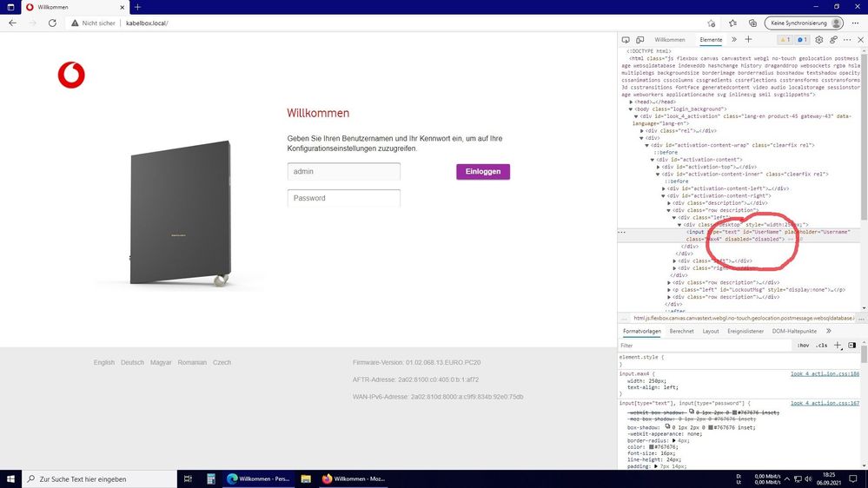Open the tab actions menu icon
The width and height of the screenshot is (868, 488).
tap(10, 7)
